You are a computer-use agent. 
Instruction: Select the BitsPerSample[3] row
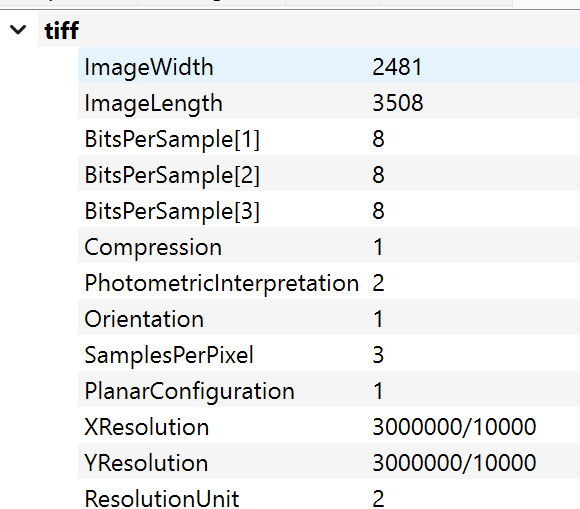(x=329, y=210)
